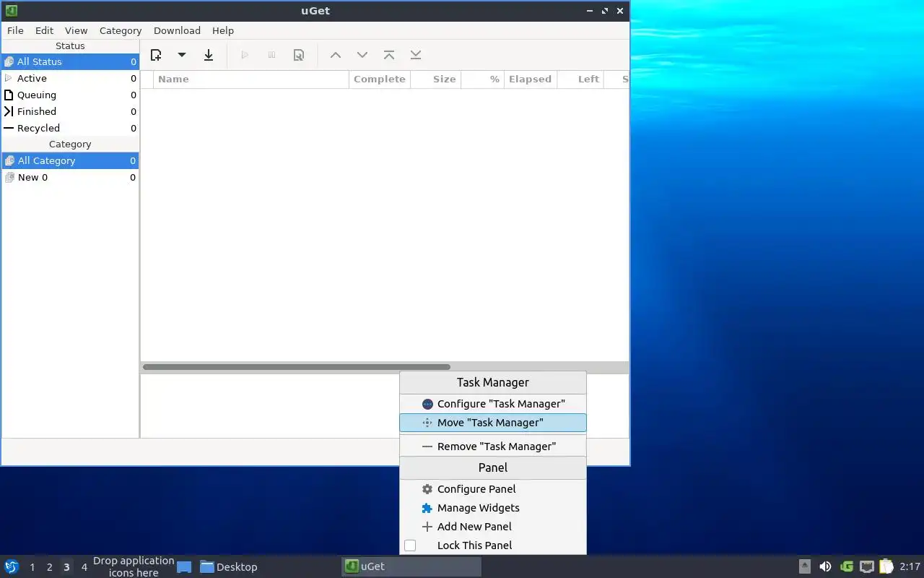Click the New 0 category icon
This screenshot has width=924, height=578.
pos(9,177)
